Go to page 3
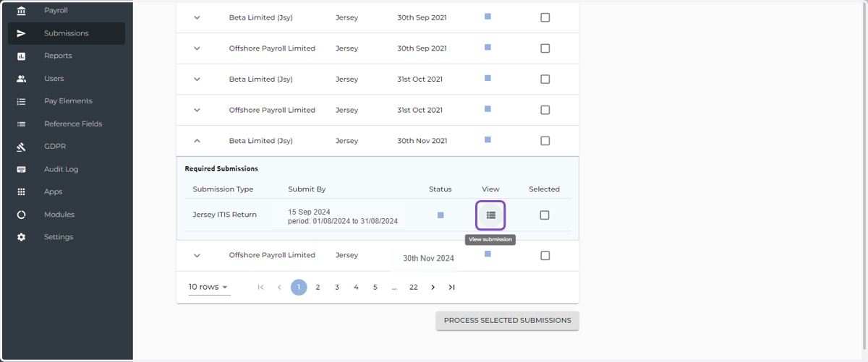Image resolution: width=868 pixels, height=362 pixels. 337,287
